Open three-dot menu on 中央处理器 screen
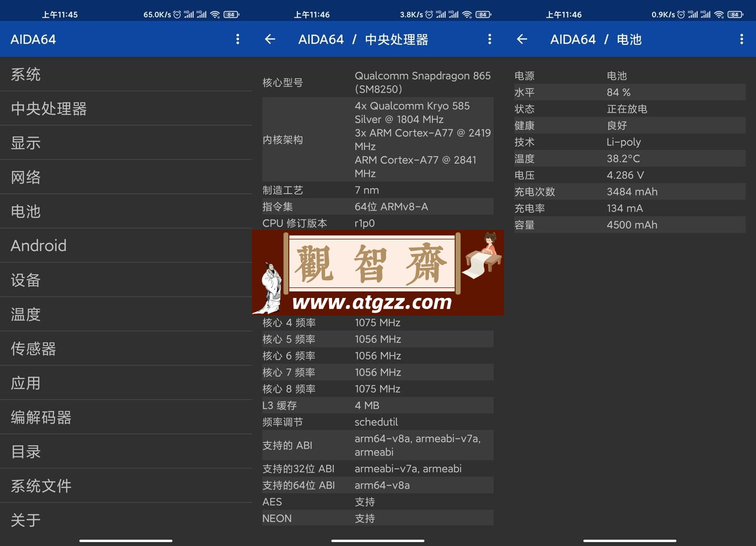756x546 pixels. pos(489,39)
